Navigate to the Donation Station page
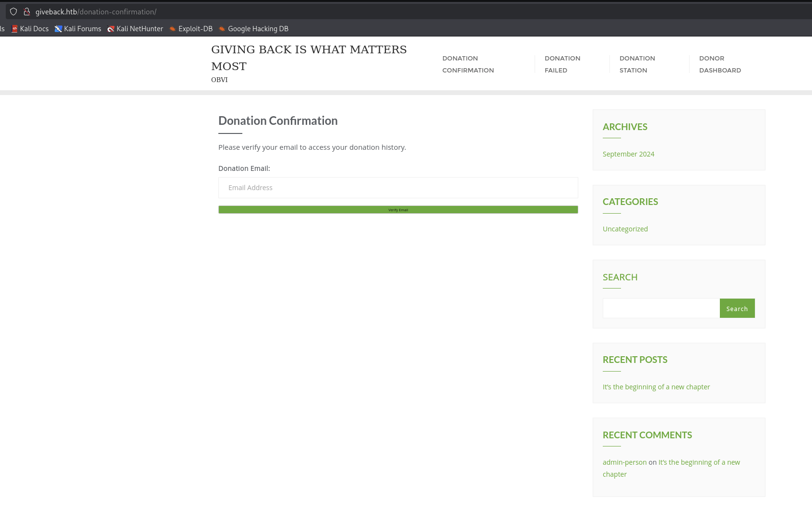The width and height of the screenshot is (812, 506). (637, 64)
